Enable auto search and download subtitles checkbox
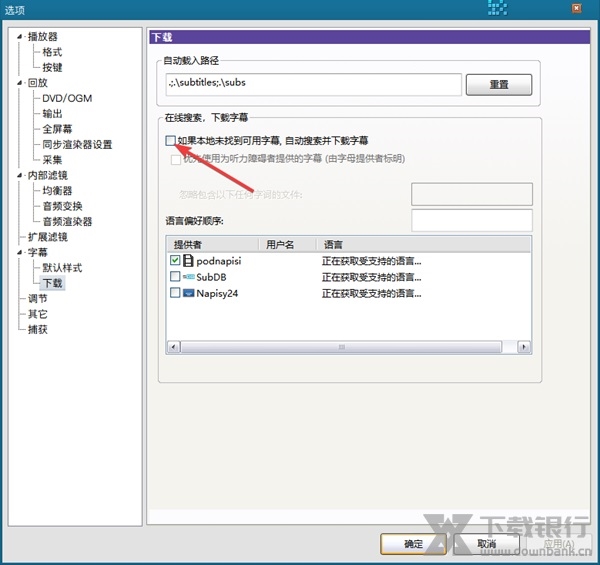 (x=171, y=140)
